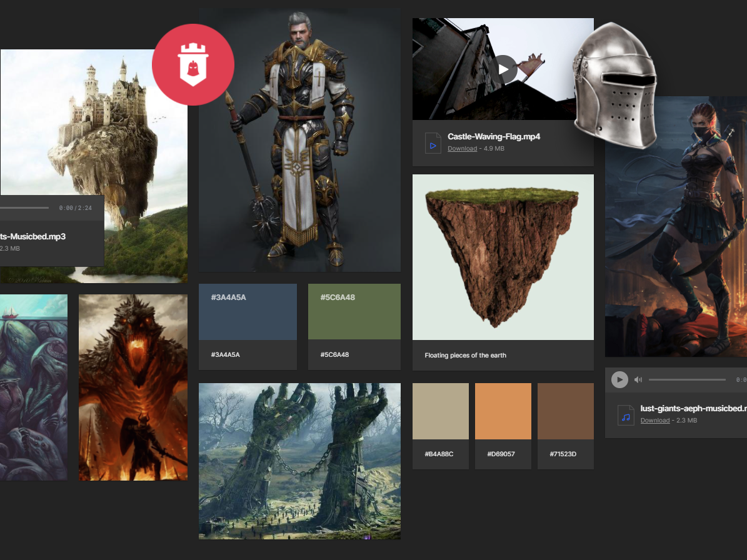The image size is (747, 560).
Task: Open the armored knight character artwork
Action: tap(299, 137)
